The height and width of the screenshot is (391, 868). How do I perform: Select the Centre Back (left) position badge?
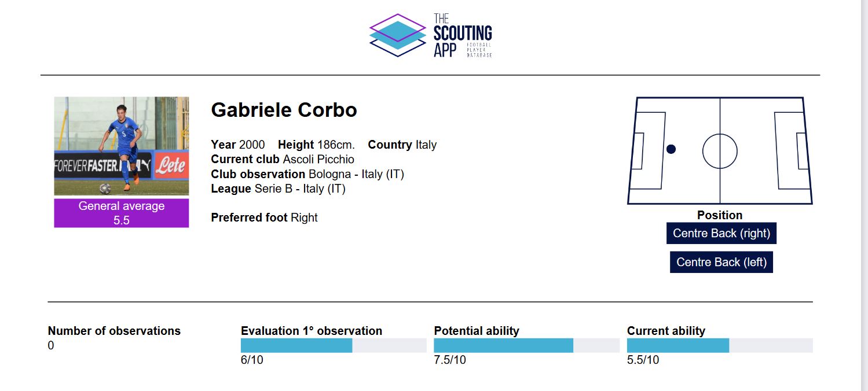click(x=721, y=262)
